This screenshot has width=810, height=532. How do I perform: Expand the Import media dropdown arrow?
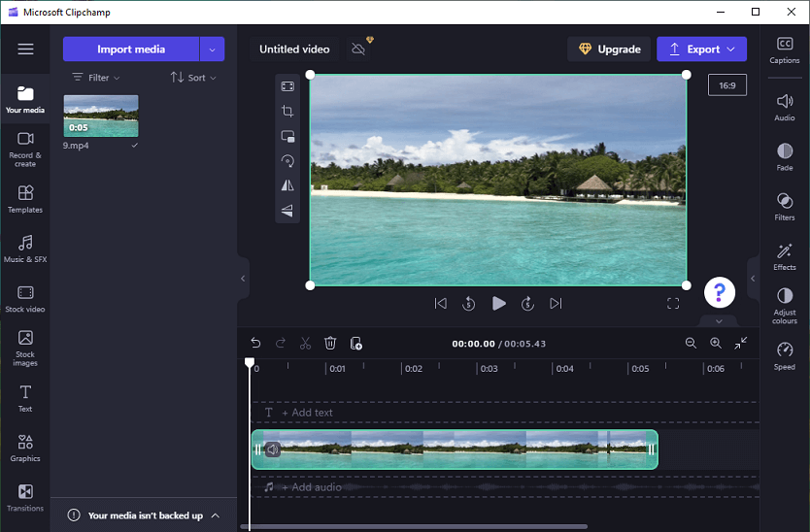pos(213,50)
